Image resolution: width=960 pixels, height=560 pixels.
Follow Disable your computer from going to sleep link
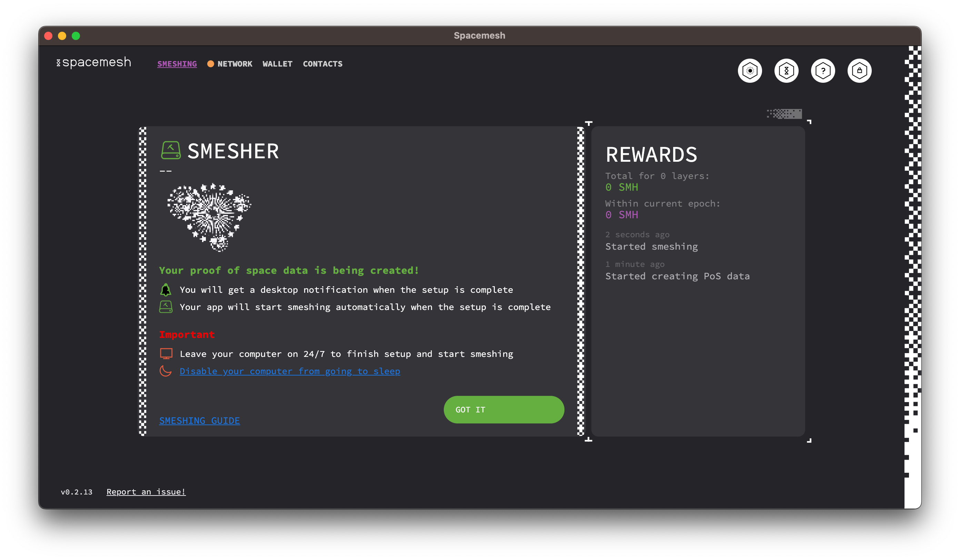(290, 371)
